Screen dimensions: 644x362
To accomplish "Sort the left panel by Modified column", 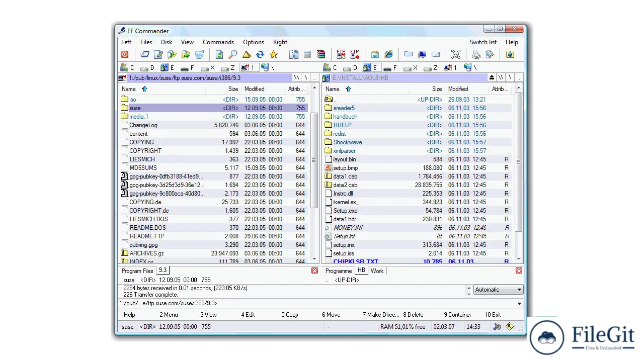I will (x=263, y=89).
